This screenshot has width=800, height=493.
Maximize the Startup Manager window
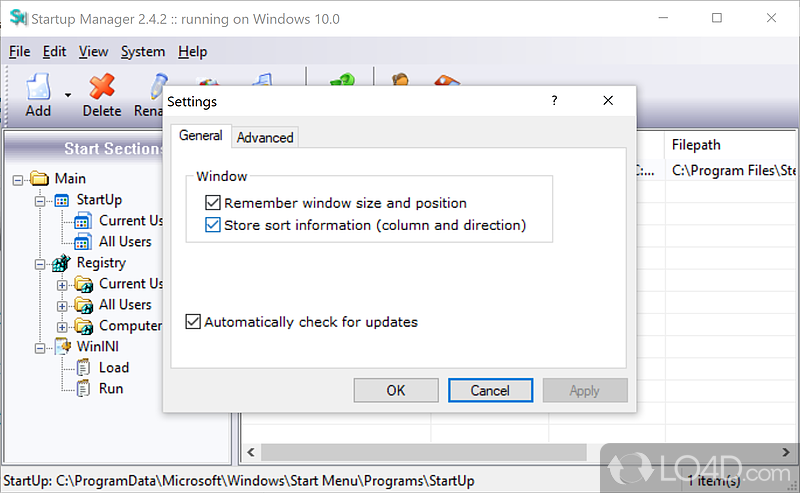(x=717, y=18)
